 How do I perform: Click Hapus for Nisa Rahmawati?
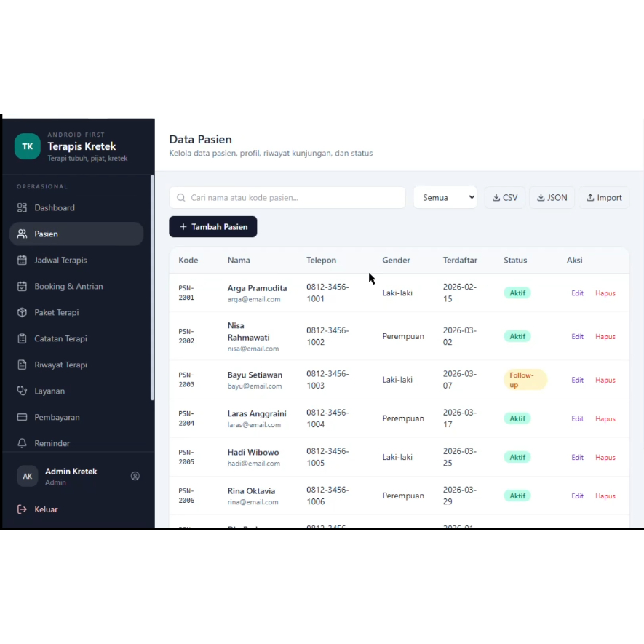(x=605, y=337)
